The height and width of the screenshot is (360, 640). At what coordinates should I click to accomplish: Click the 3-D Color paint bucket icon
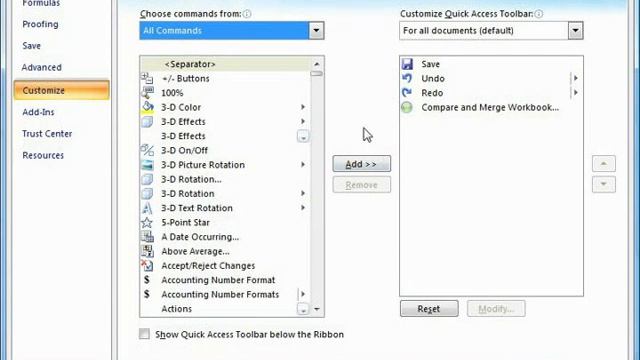click(x=147, y=107)
